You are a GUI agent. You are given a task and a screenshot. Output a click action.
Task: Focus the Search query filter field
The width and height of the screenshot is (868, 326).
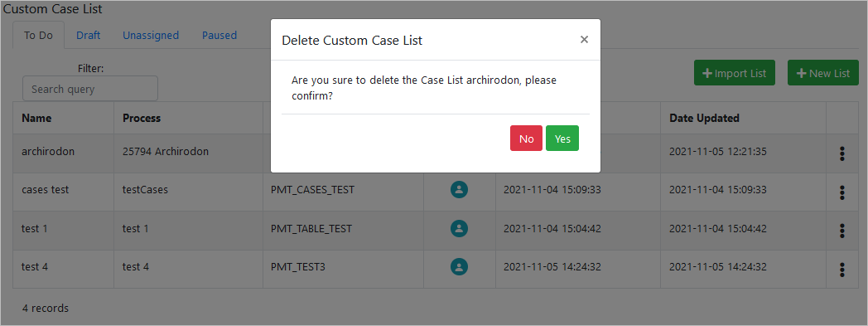click(90, 89)
